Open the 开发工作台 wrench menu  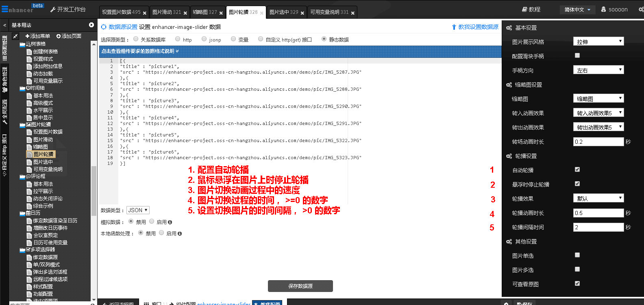[53, 9]
